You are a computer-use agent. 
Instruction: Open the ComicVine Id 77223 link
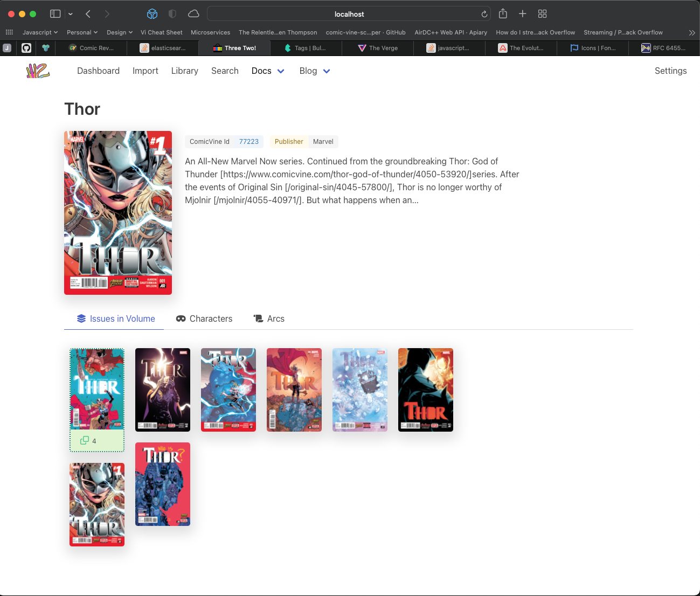click(248, 142)
